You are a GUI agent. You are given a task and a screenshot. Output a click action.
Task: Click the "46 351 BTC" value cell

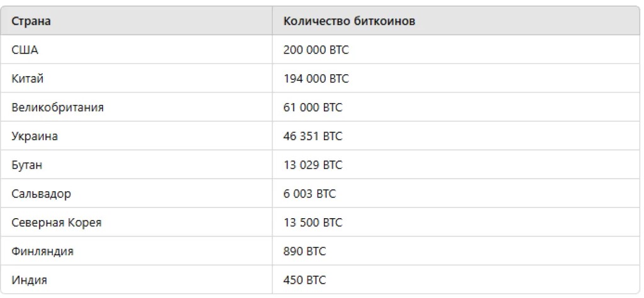point(313,136)
